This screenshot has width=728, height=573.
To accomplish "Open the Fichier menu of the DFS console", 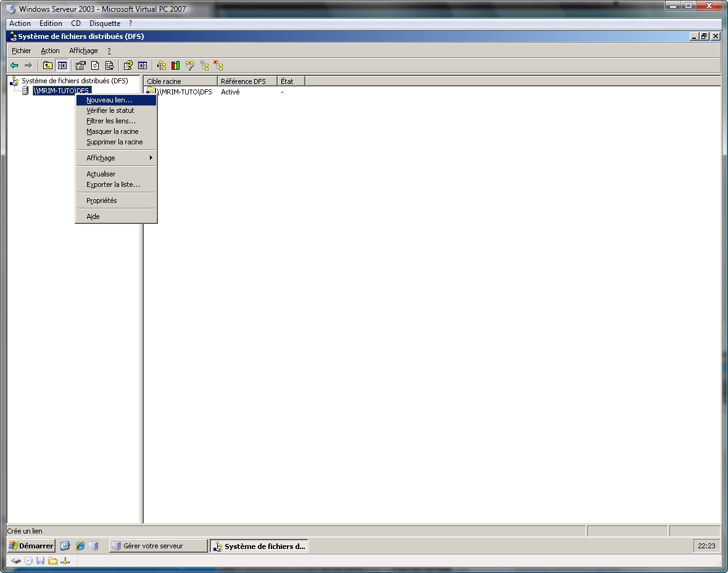I will click(x=22, y=51).
